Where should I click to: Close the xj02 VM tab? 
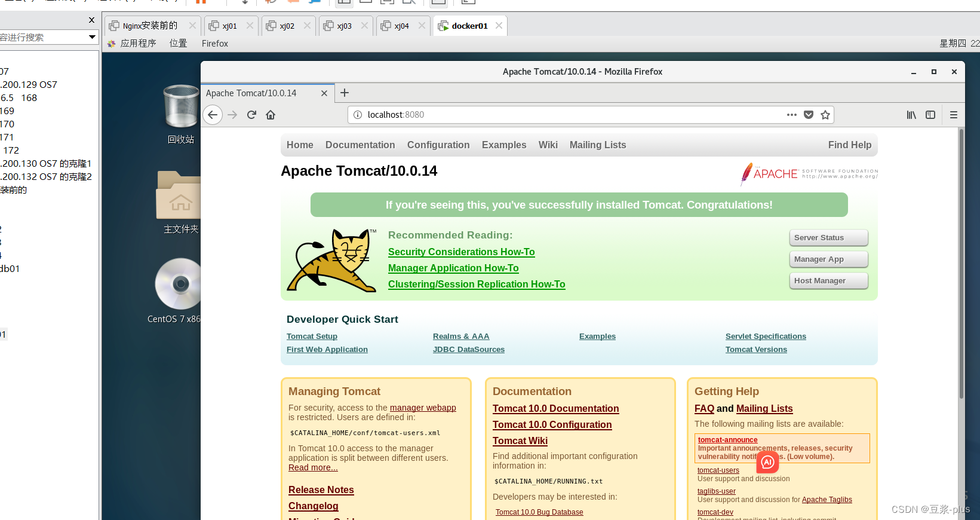[x=307, y=25]
